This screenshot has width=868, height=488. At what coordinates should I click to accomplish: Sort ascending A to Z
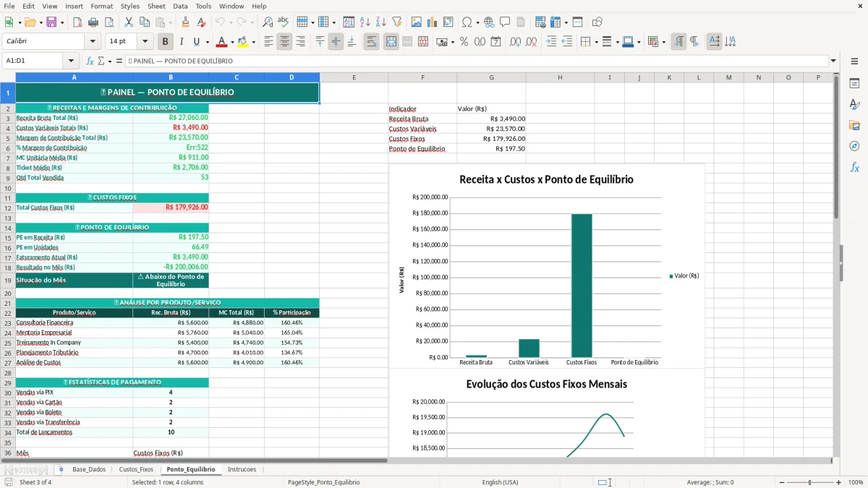(365, 22)
